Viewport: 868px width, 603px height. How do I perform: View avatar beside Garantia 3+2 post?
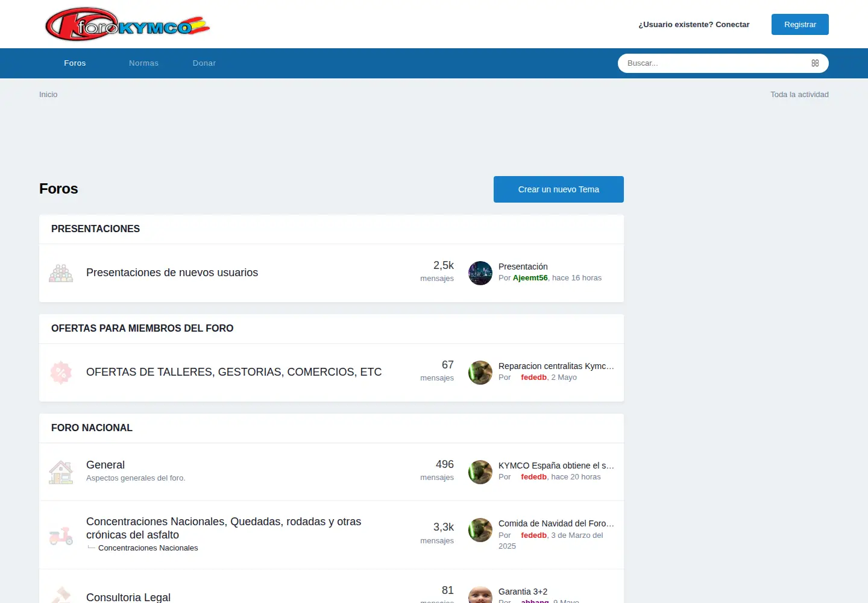480,595
